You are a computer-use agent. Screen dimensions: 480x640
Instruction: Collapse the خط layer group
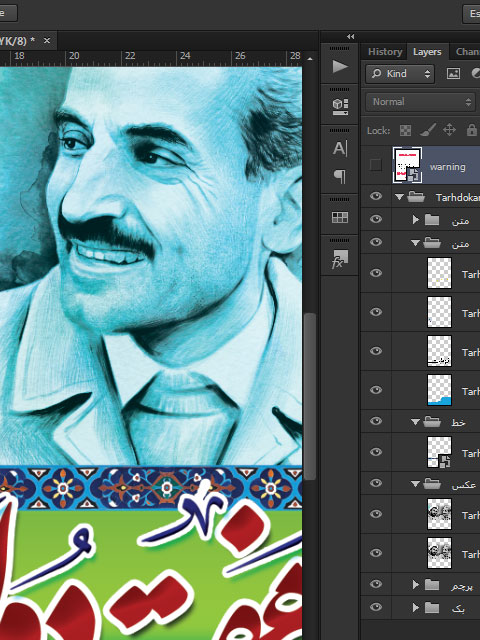pyautogui.click(x=415, y=422)
